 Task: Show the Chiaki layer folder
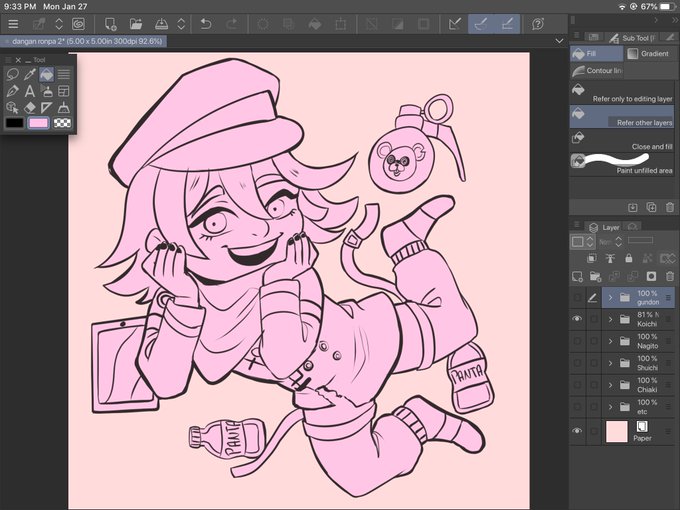[577, 385]
